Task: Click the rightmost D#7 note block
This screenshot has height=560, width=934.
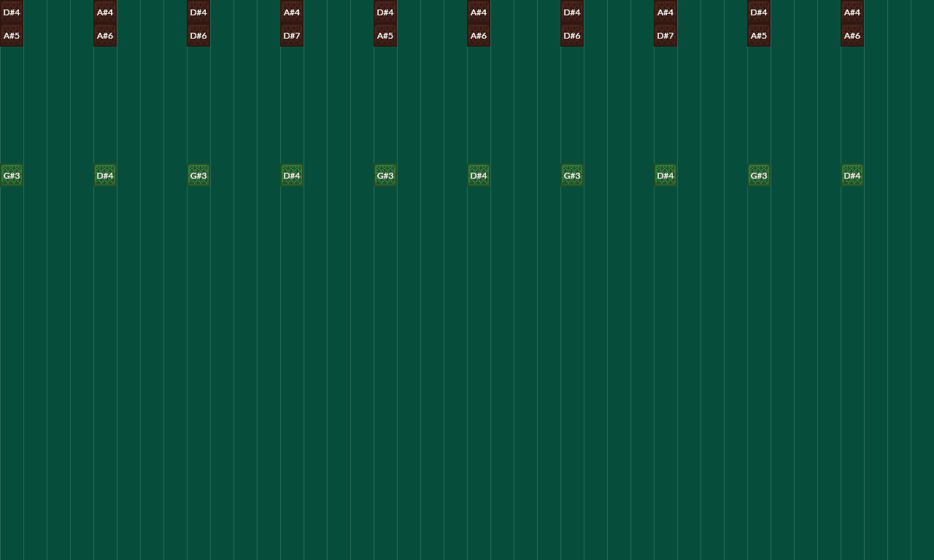Action: 665,36
